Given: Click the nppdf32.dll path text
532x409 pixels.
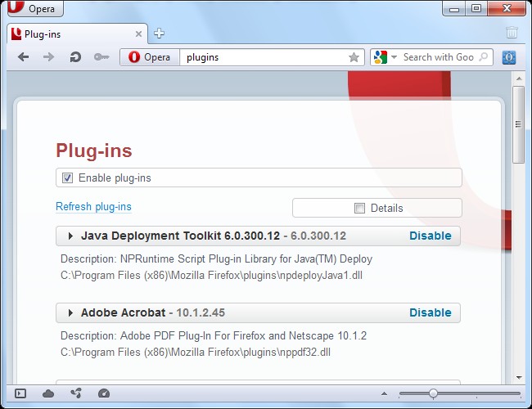Looking at the screenshot, I should pos(196,352).
